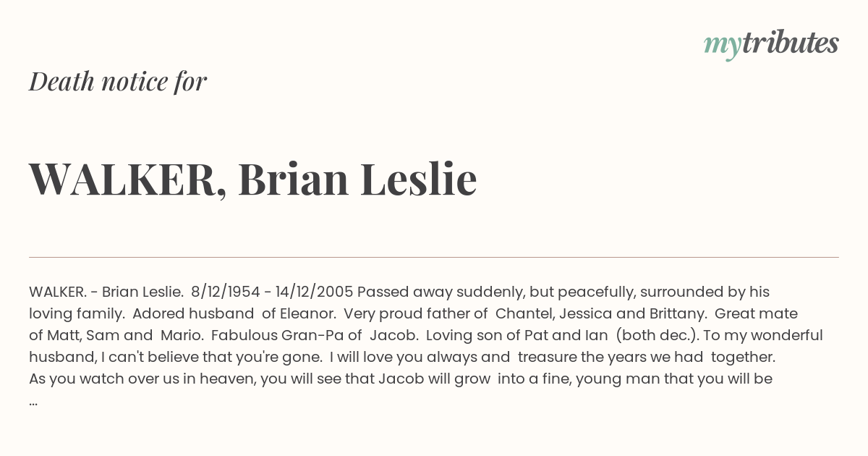Click the surname 'WALKER,' in the heading

[x=128, y=180]
